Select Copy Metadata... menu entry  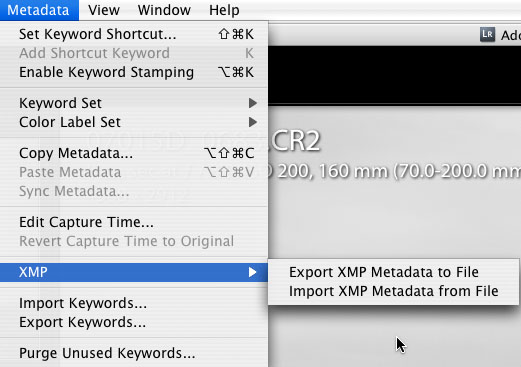point(134,153)
